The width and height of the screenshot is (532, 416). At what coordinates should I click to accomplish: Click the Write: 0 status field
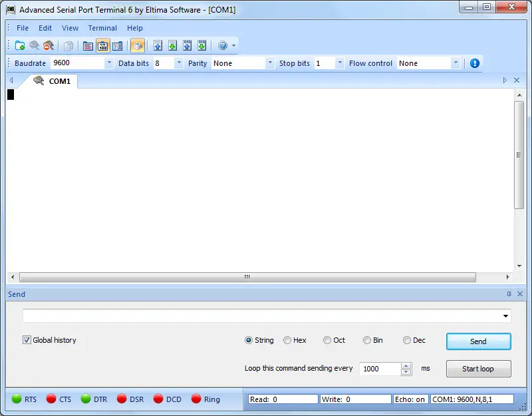[356, 399]
